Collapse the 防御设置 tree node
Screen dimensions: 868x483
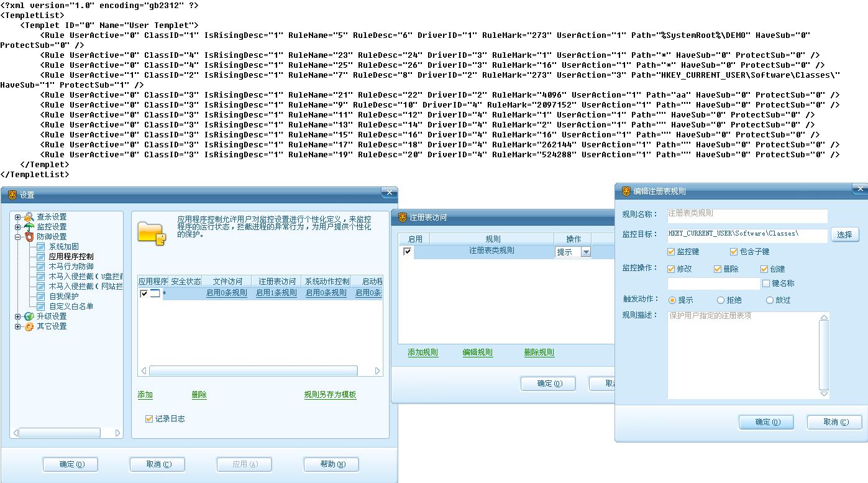click(18, 237)
